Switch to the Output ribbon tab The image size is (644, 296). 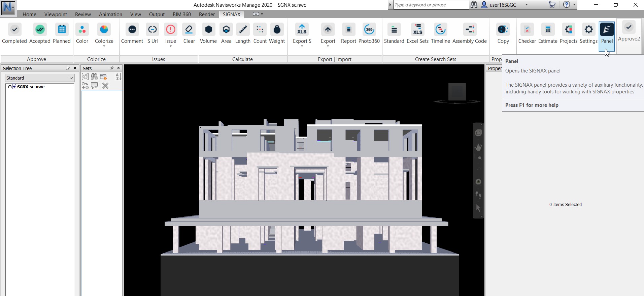coord(157,14)
